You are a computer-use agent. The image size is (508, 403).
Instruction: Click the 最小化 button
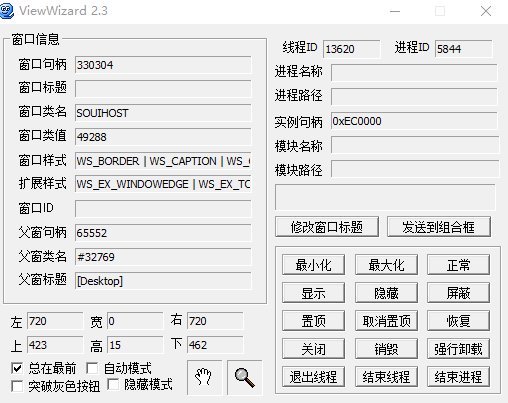[313, 265]
